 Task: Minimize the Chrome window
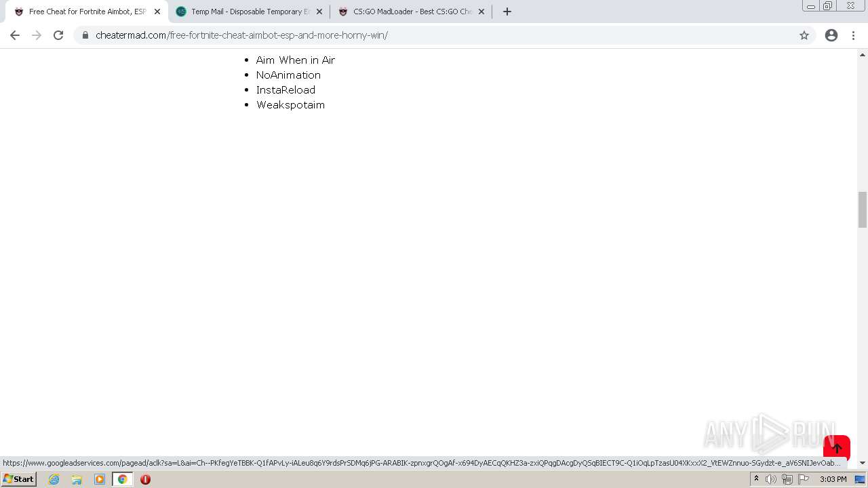click(810, 6)
